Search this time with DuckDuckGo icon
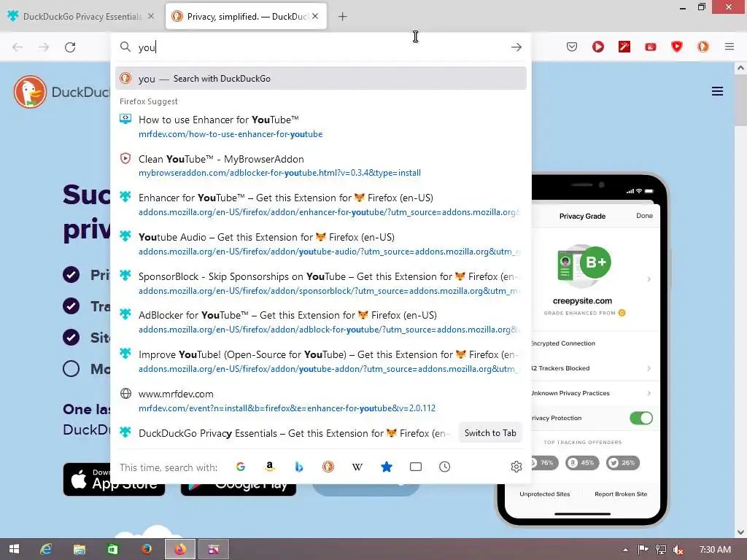The height and width of the screenshot is (560, 747). pos(328,467)
